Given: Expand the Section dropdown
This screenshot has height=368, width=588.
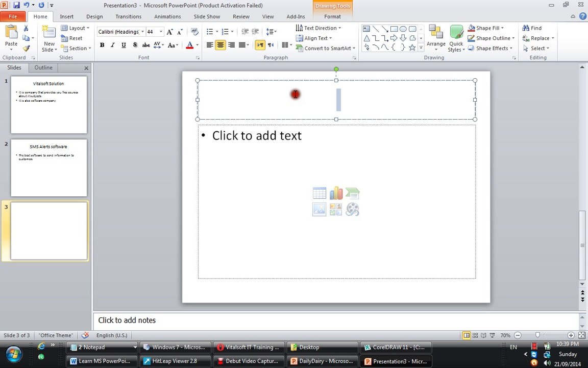Looking at the screenshot, I should [x=76, y=48].
